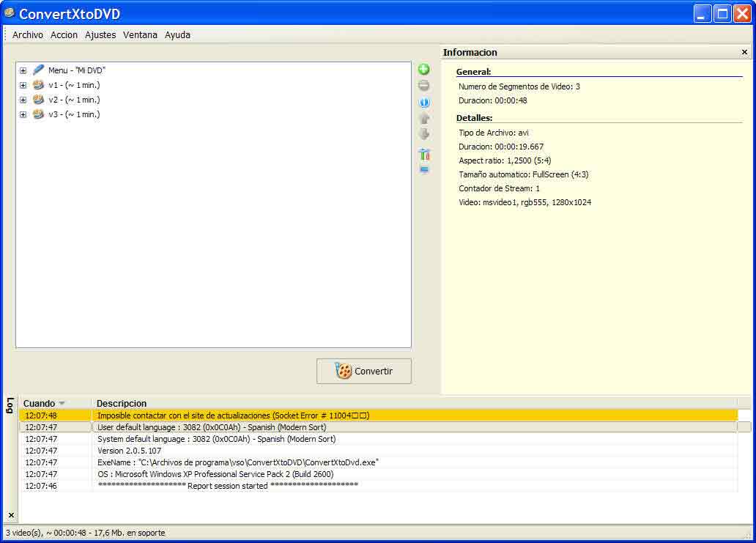Open the Ayuda menu

177,34
